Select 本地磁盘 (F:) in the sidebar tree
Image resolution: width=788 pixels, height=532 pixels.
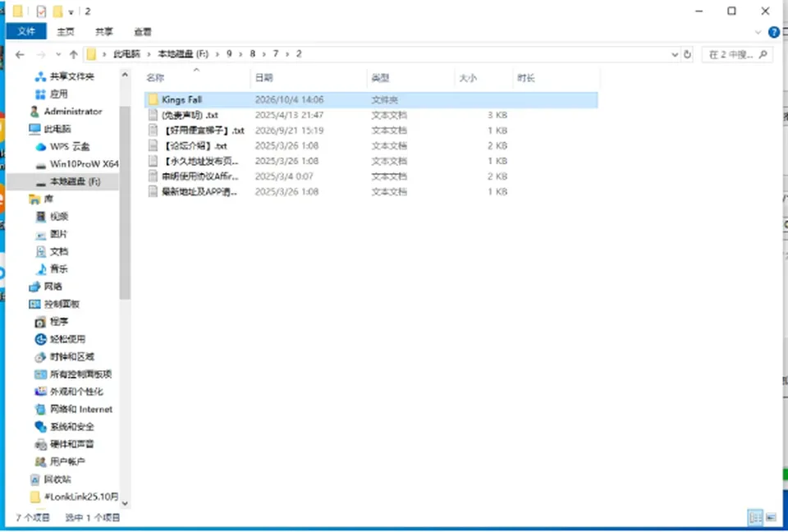63,181
